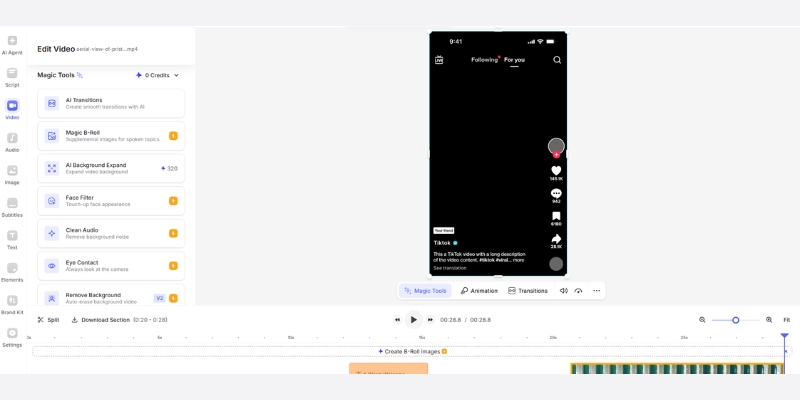The height and width of the screenshot is (400, 800).
Task: Open the Transitions tab under the preview
Action: pos(528,291)
